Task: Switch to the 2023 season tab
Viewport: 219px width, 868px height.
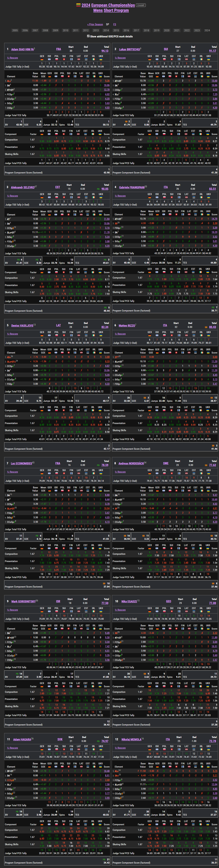Action: pyautogui.click(x=197, y=30)
